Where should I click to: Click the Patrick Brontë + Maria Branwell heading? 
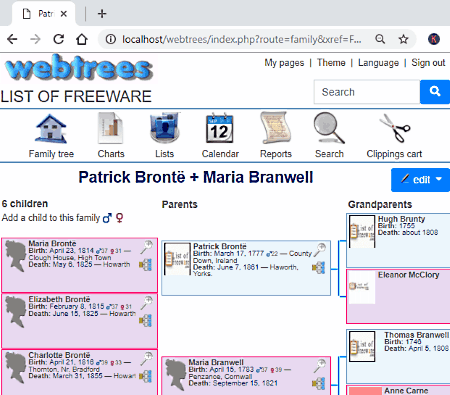click(x=196, y=177)
